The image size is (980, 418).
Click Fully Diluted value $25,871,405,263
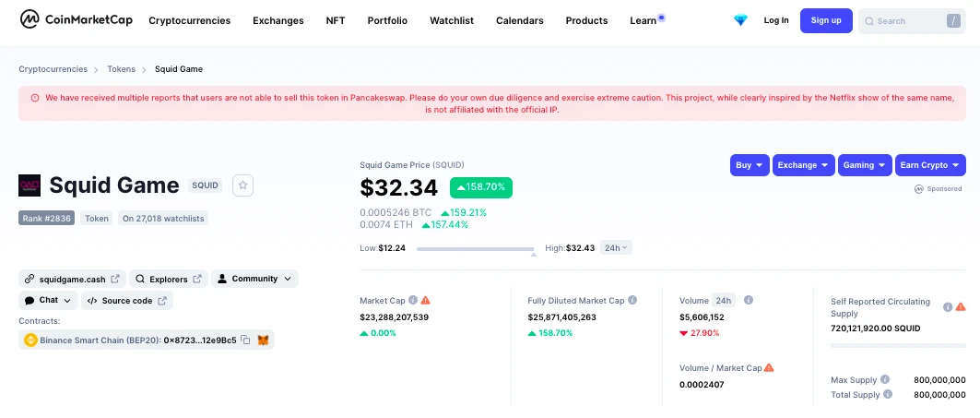(561, 317)
